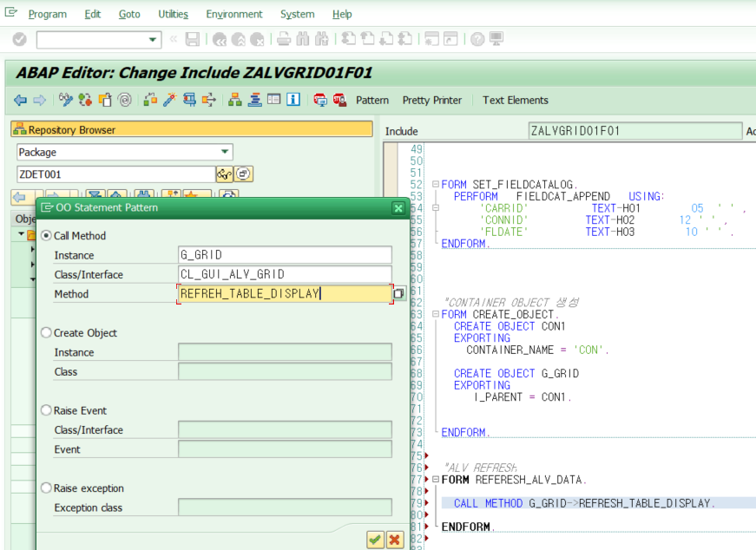This screenshot has width=756, height=550.
Task: Select the Create Object radio button
Action: [x=46, y=332]
